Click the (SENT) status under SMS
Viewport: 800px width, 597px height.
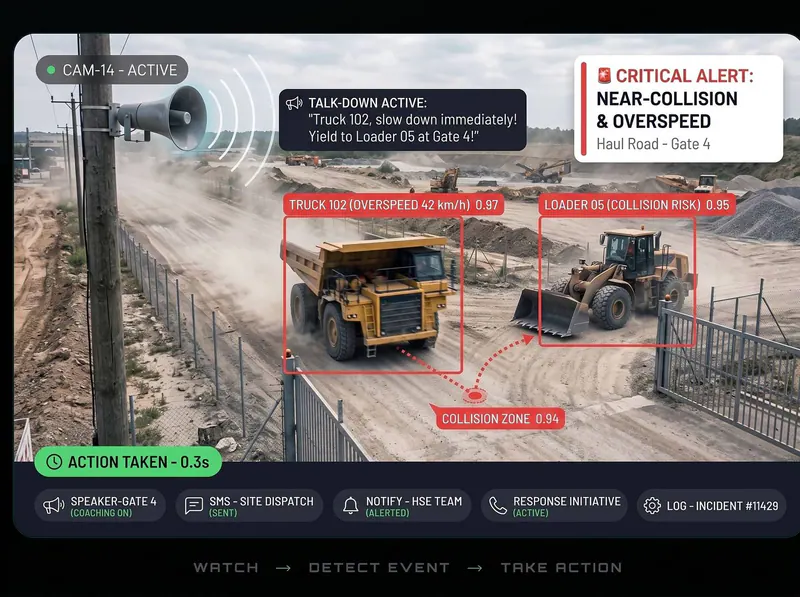[x=223, y=513]
